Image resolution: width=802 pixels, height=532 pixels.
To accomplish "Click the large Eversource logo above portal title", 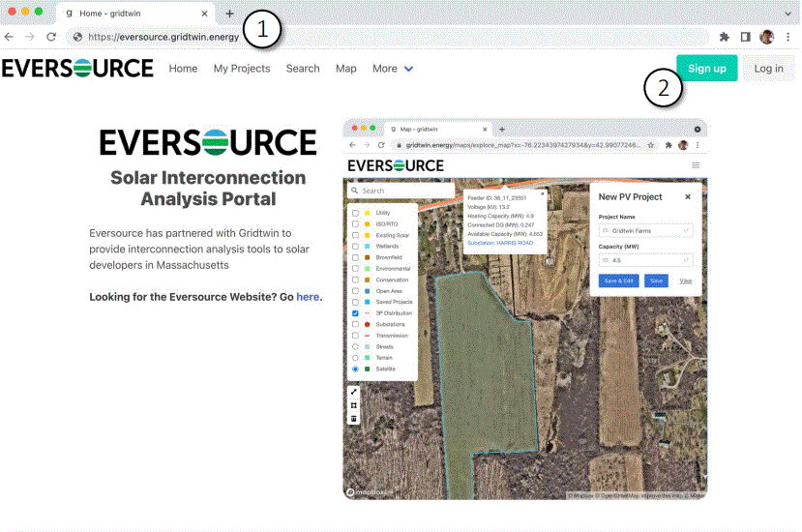I will (x=208, y=142).
